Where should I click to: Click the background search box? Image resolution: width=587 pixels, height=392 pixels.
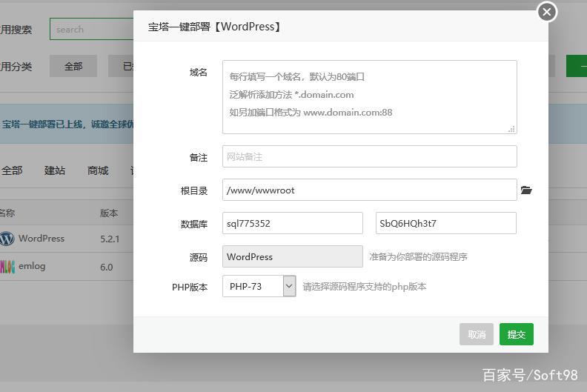tap(91, 29)
